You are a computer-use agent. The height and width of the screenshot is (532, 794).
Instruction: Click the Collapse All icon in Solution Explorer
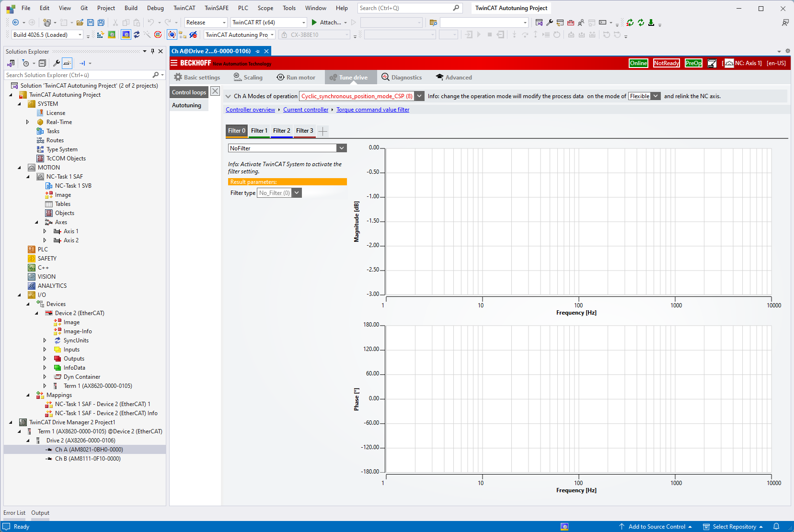pyautogui.click(x=42, y=63)
